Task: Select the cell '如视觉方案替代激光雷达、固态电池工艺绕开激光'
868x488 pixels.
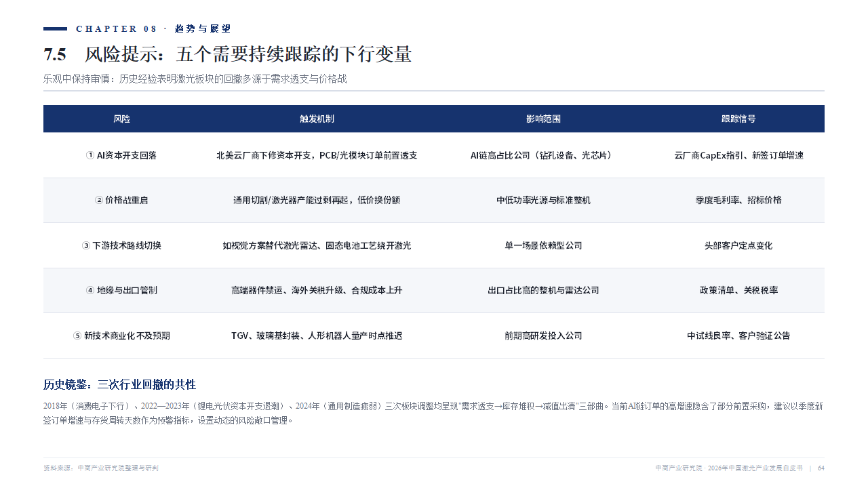Action: pyautogui.click(x=317, y=245)
